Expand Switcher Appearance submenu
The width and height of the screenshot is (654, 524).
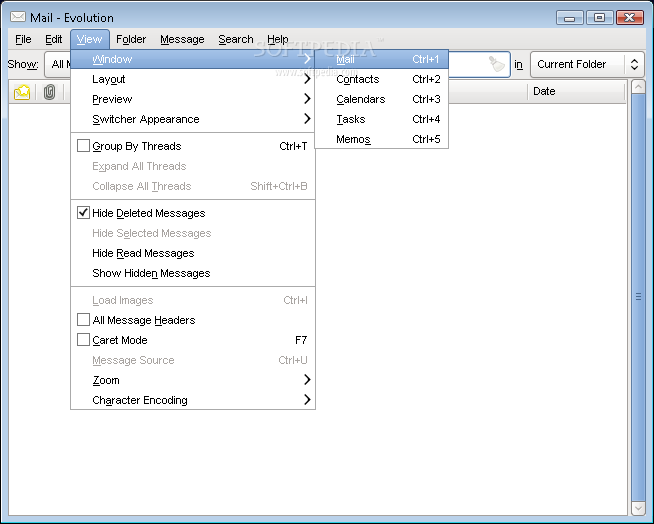(193, 119)
